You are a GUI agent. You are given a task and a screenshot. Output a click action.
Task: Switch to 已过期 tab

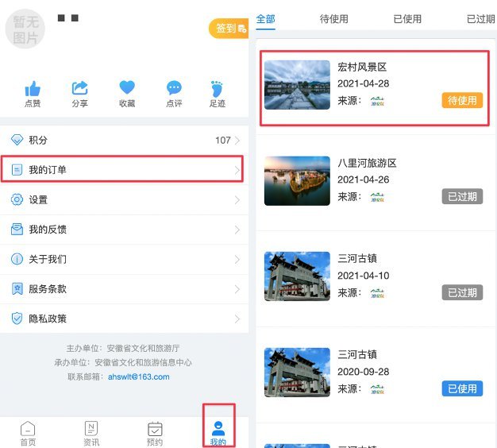coord(480,18)
